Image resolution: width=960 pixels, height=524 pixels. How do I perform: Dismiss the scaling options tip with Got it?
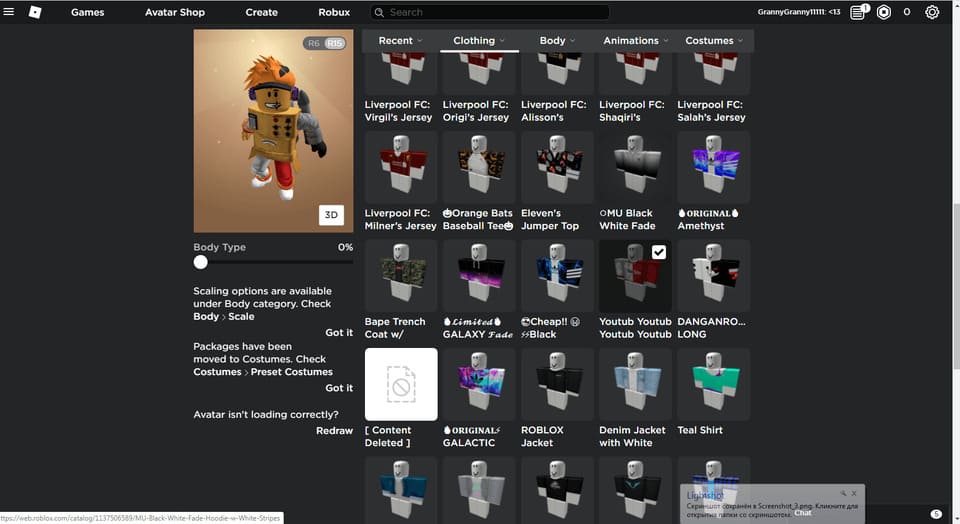click(339, 333)
